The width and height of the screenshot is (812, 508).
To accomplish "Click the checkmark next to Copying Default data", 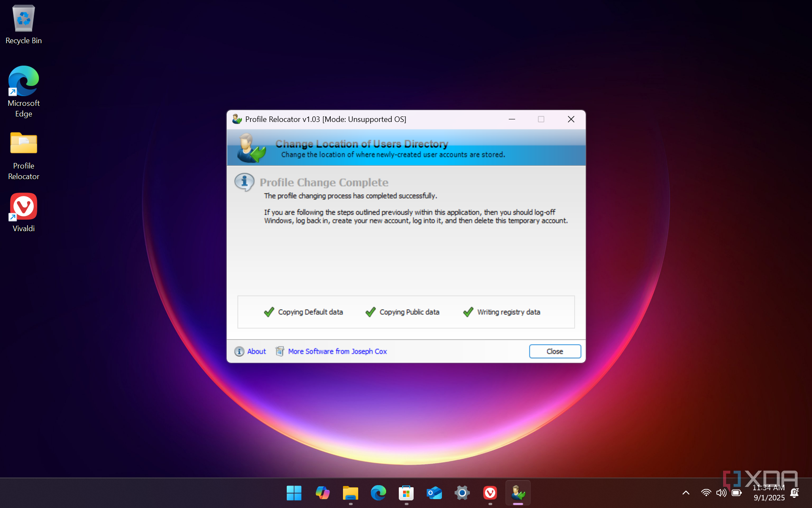I will coord(269,312).
